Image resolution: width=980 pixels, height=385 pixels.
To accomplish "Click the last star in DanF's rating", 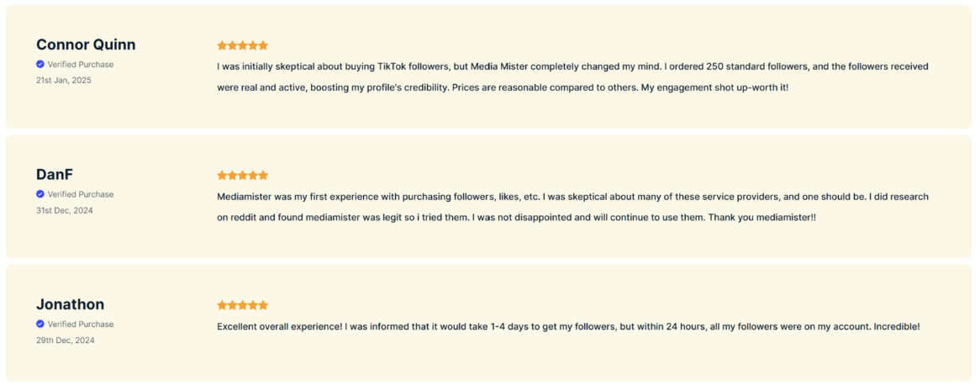I will (x=263, y=176).
